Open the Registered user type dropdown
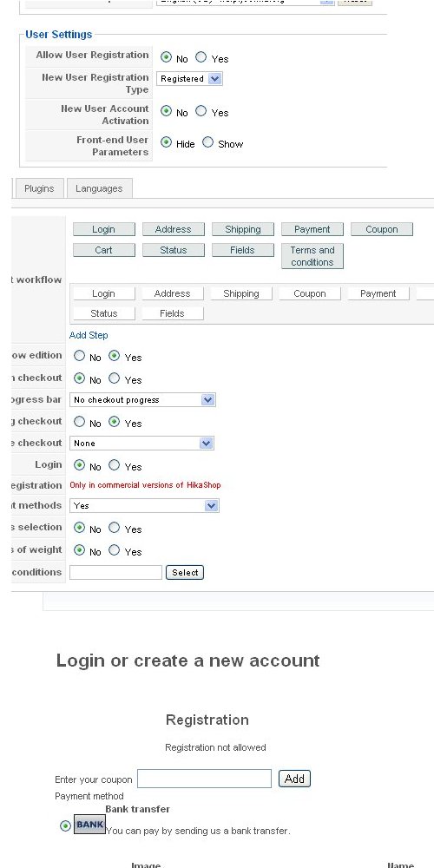The image size is (434, 868). (x=189, y=79)
